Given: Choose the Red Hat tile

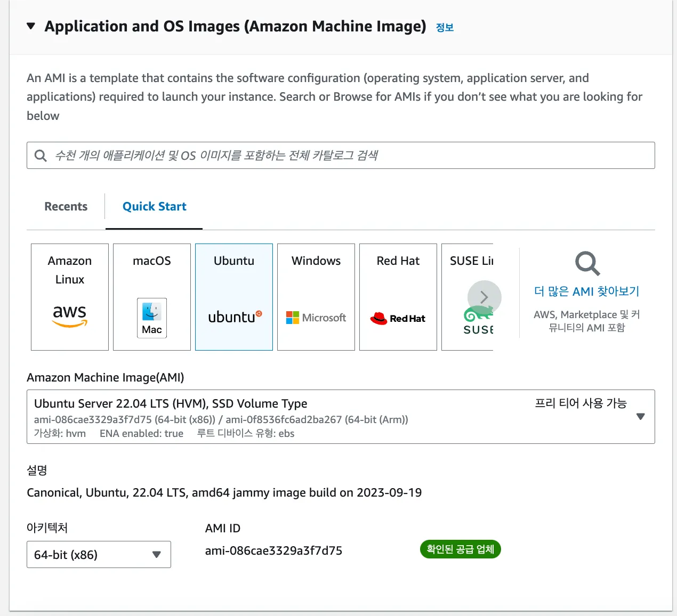Looking at the screenshot, I should click(398, 297).
